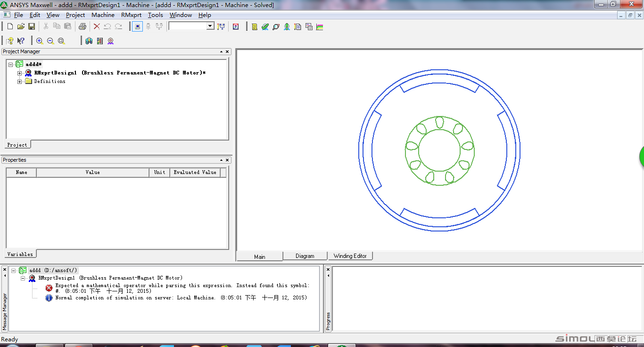
Task: Open the View menu
Action: tap(53, 15)
